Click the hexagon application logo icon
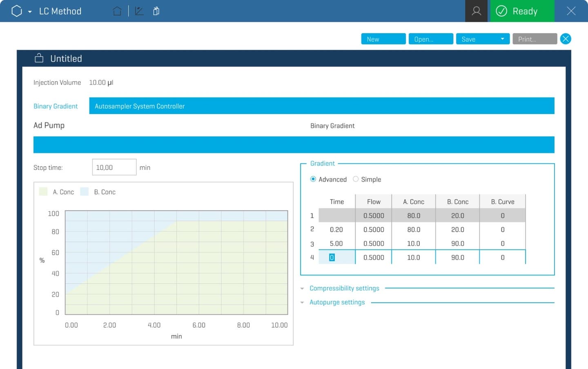 (16, 11)
